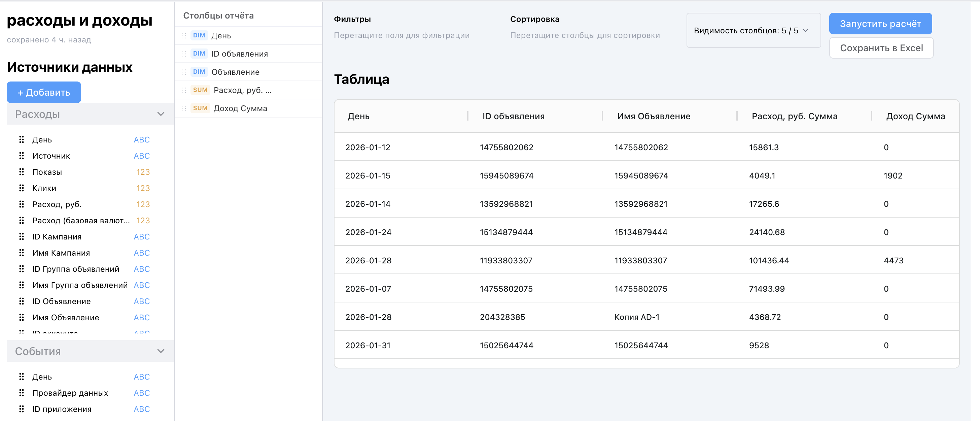Image resolution: width=980 pixels, height=421 pixels.
Task: Collapse the События data source section
Action: pos(161,351)
